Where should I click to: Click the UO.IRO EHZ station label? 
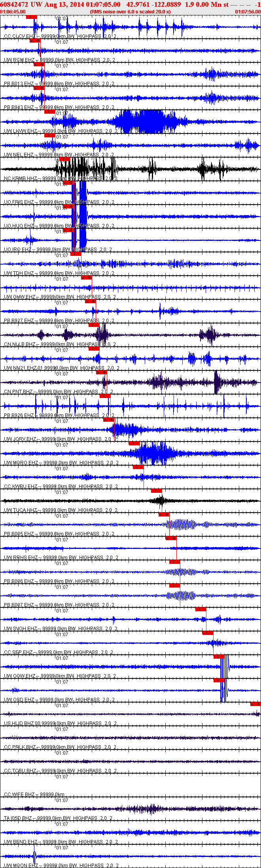click(18, 250)
